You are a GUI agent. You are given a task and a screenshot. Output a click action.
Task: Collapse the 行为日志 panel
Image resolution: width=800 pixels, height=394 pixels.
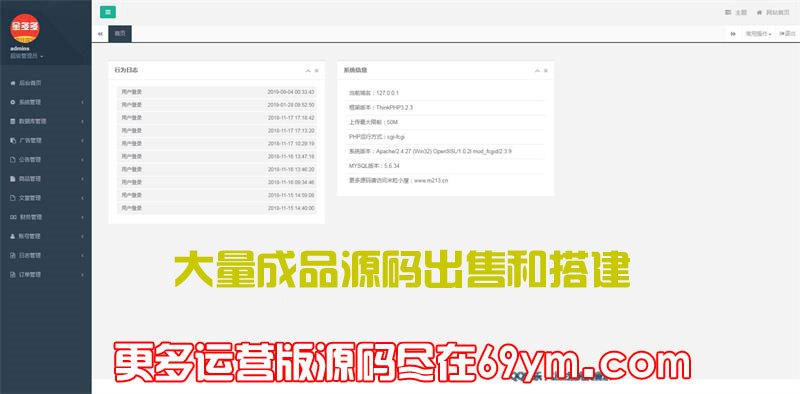point(308,70)
